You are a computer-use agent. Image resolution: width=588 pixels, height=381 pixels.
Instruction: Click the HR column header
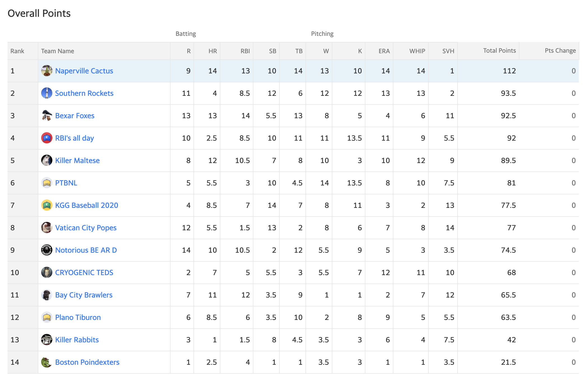(x=213, y=51)
